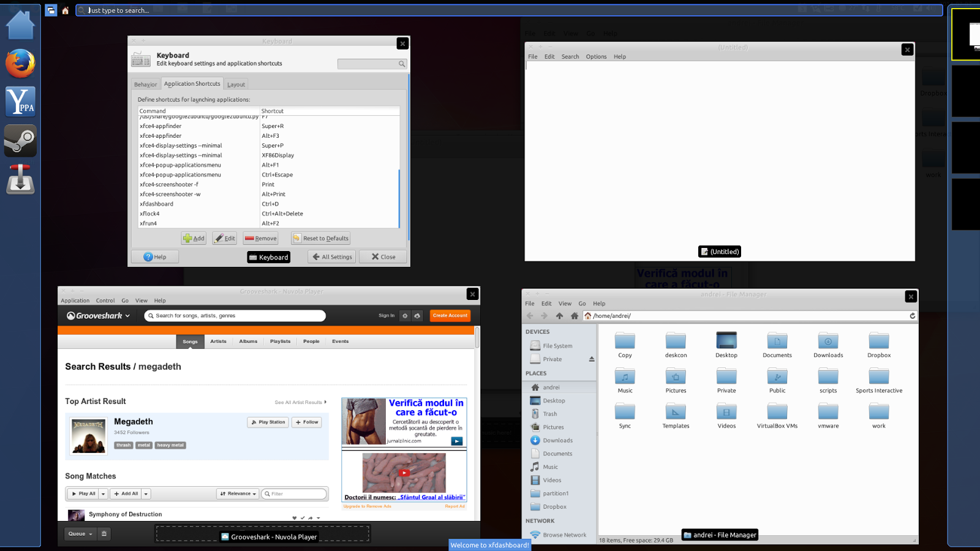980x551 pixels.
Task: Open the Search menu in (Untitled) editor
Action: [x=570, y=57]
